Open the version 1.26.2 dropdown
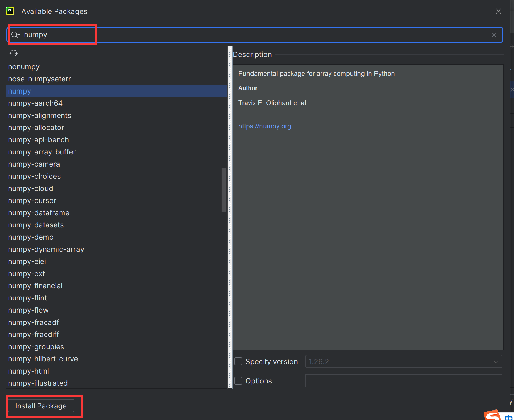The image size is (514, 420). pyautogui.click(x=404, y=361)
